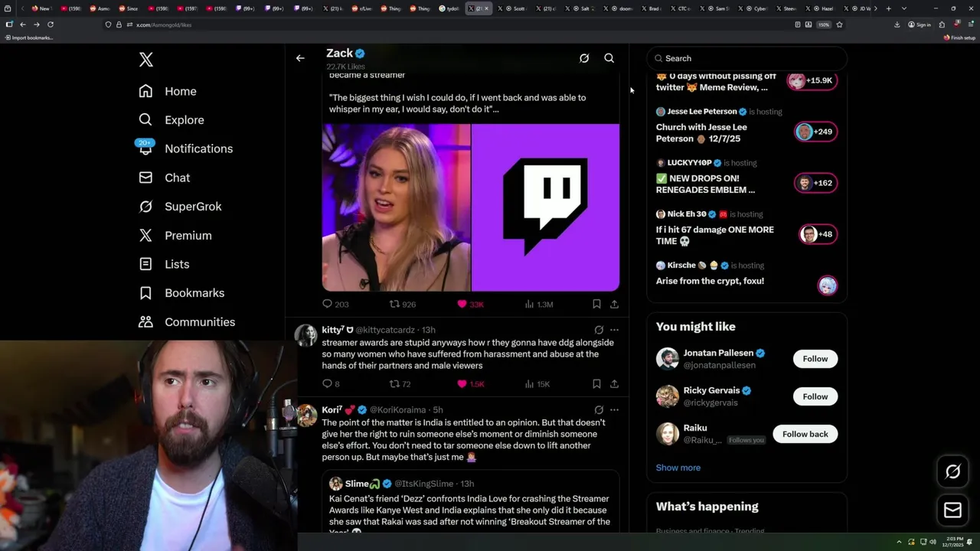
Task: Share kitty's post
Action: (614, 383)
